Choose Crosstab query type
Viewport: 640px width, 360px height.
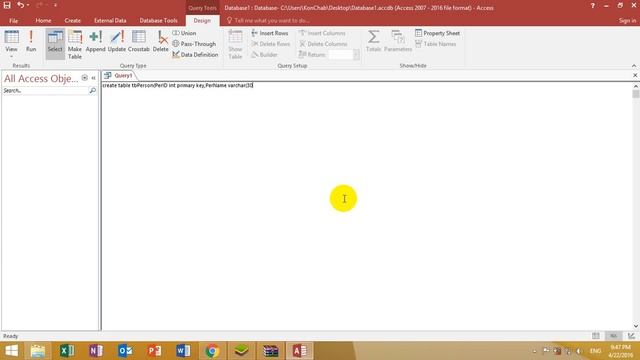(x=139, y=42)
